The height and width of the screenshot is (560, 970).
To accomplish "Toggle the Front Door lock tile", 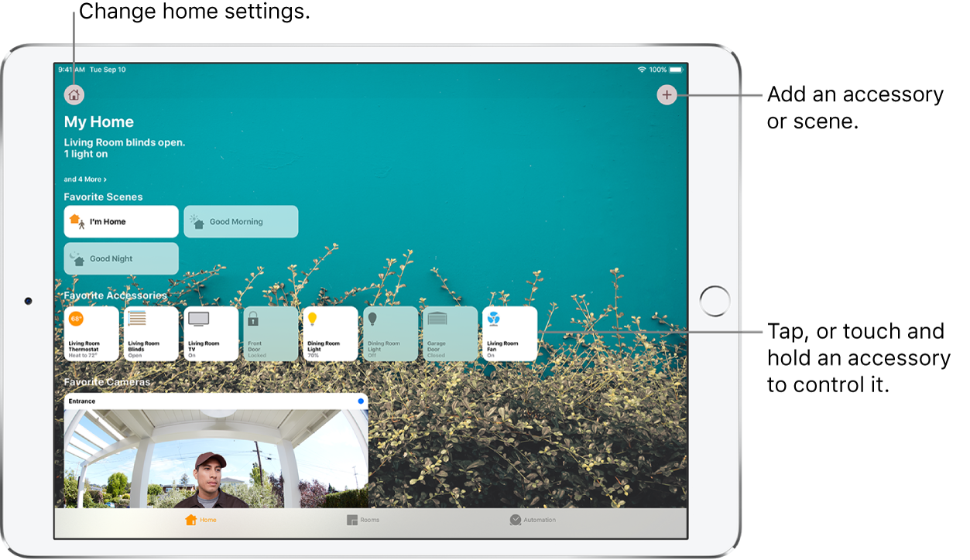I will 271,333.
